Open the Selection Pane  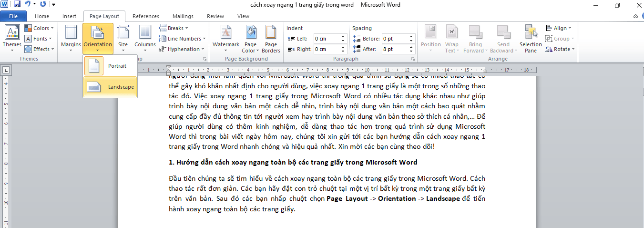[531, 38]
